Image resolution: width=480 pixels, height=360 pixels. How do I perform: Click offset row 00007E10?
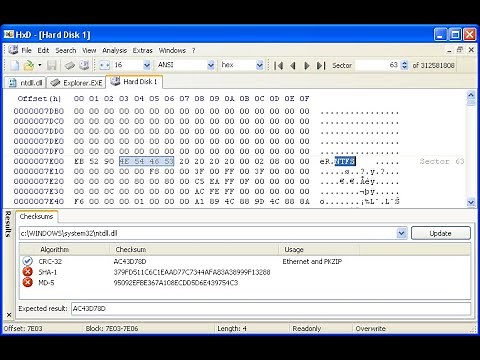(x=39, y=171)
